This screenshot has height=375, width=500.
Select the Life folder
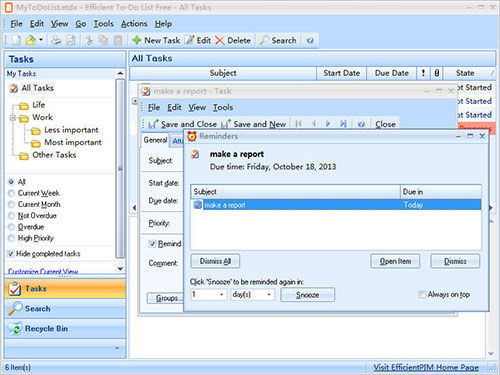click(x=38, y=105)
